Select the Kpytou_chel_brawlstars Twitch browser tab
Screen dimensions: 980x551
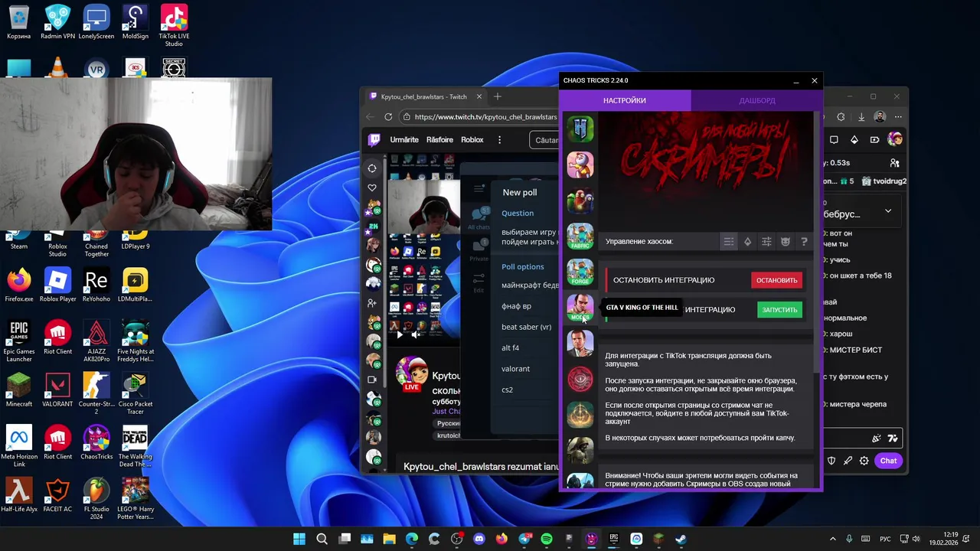pos(423,96)
